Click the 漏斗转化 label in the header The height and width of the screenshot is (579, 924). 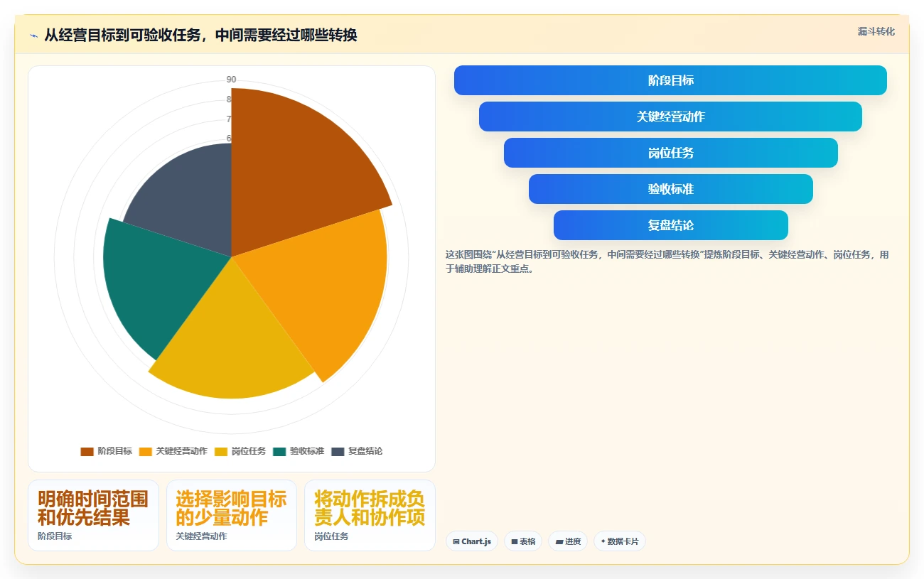point(876,32)
